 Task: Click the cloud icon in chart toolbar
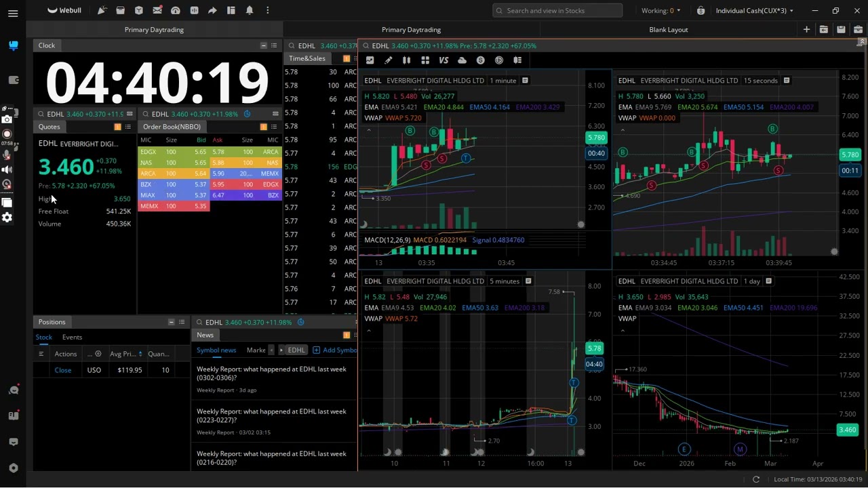(x=462, y=60)
